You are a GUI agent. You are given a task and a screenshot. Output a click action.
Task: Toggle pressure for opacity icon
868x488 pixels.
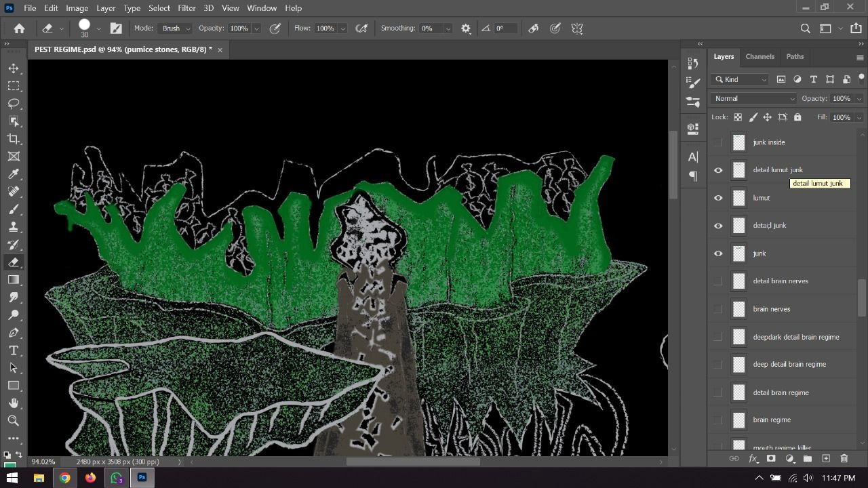point(275,28)
